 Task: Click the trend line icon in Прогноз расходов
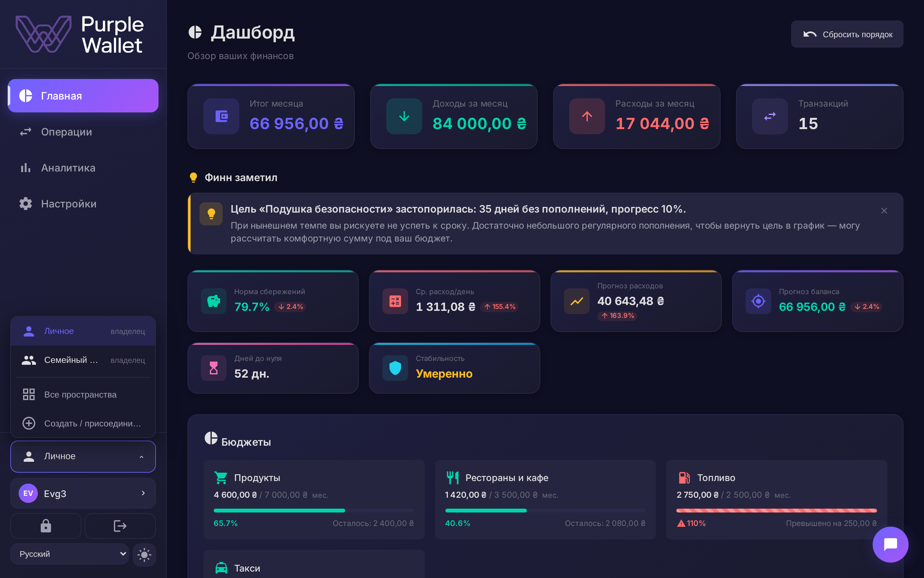pyautogui.click(x=577, y=301)
